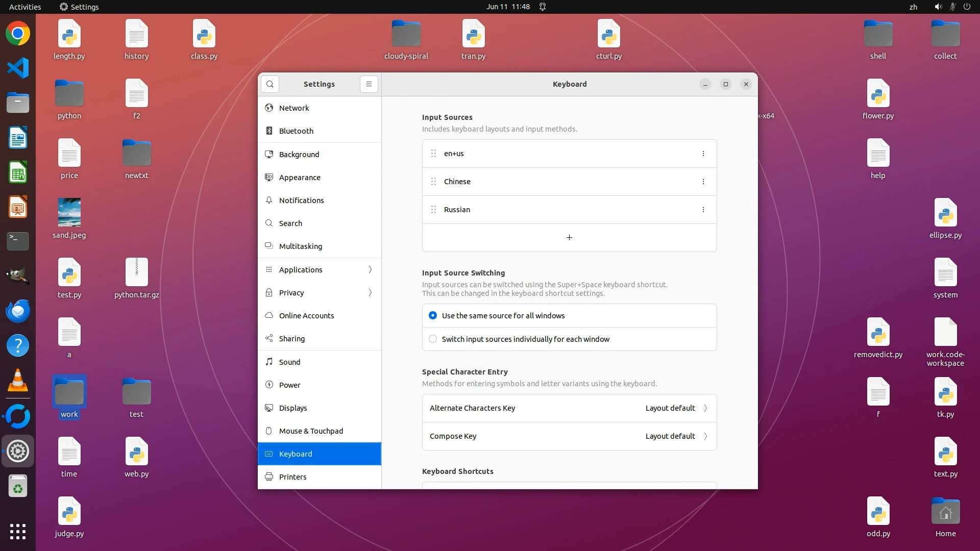Image resolution: width=980 pixels, height=551 pixels.
Task: Open the Sound settings panel
Action: [x=289, y=362]
